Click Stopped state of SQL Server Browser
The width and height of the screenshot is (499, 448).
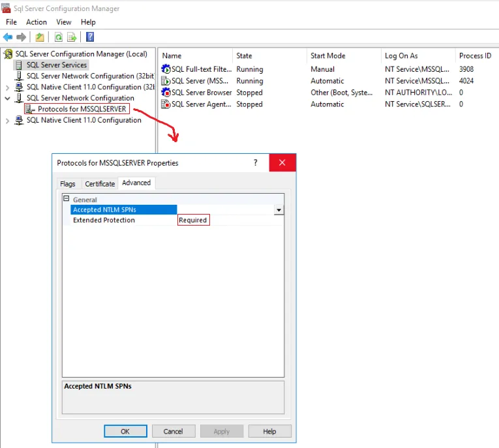[x=249, y=93]
